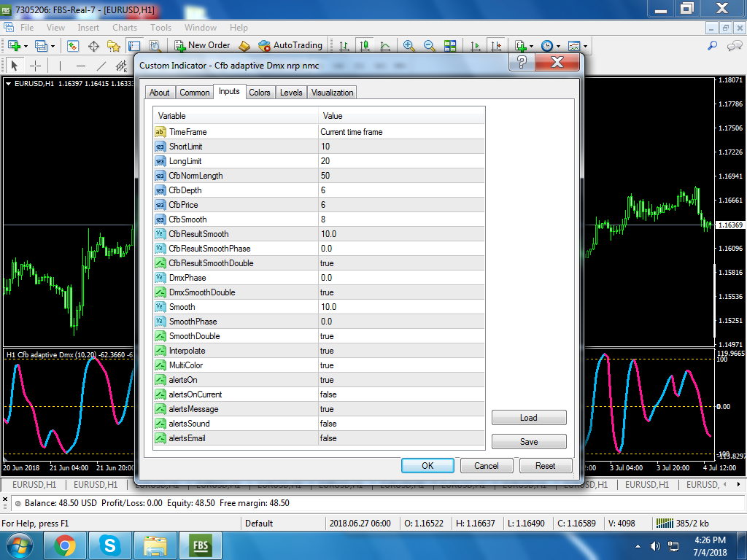The width and height of the screenshot is (747, 560).
Task: Switch to bar chart icon
Action: tap(344, 46)
